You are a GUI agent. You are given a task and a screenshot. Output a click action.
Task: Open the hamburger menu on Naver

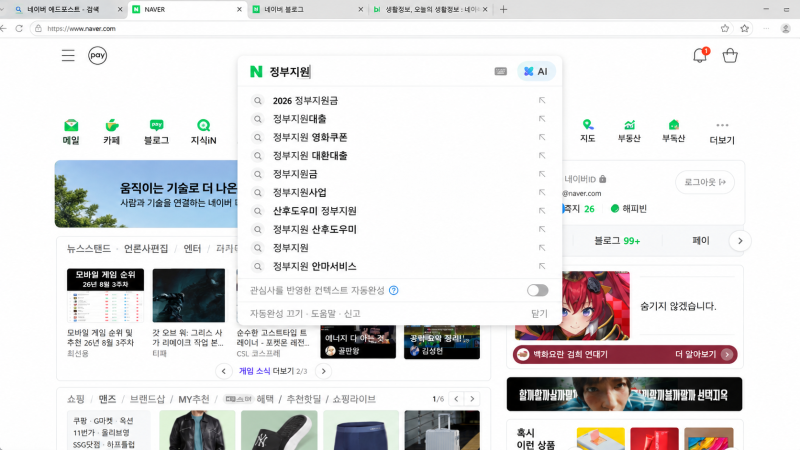[68, 56]
